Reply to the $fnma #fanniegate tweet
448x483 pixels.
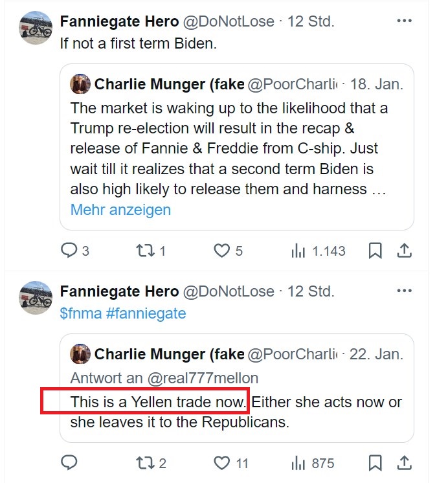[x=69, y=463]
